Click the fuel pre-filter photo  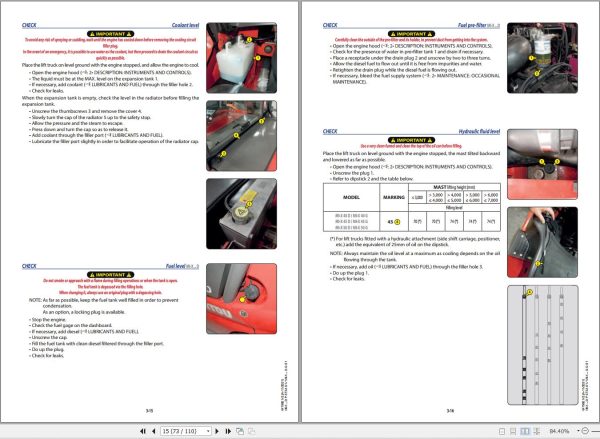543,58
